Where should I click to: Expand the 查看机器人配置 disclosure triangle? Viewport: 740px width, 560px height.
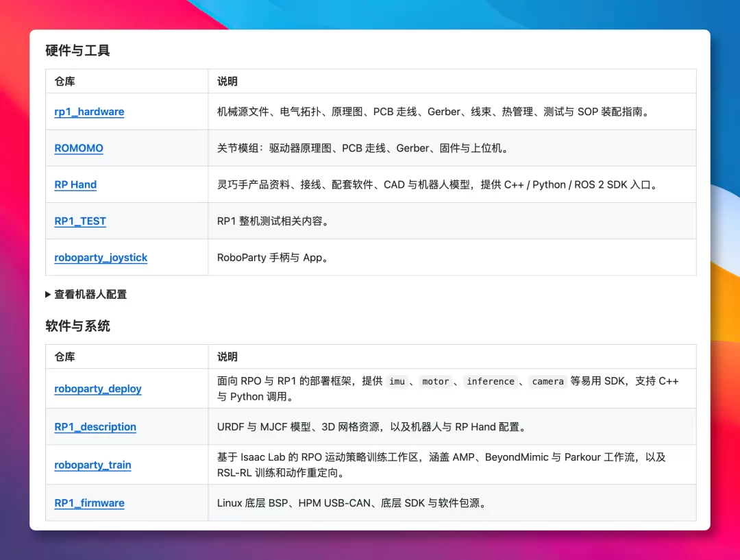(48, 294)
